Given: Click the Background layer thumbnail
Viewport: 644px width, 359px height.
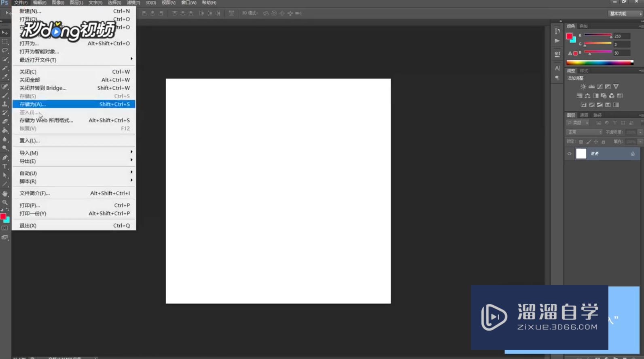Looking at the screenshot, I should 581,154.
